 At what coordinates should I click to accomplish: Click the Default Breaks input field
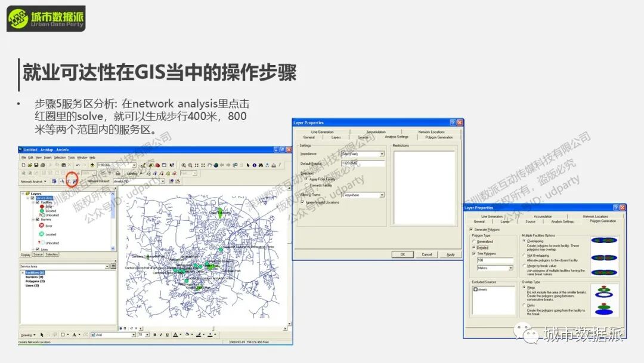click(363, 164)
